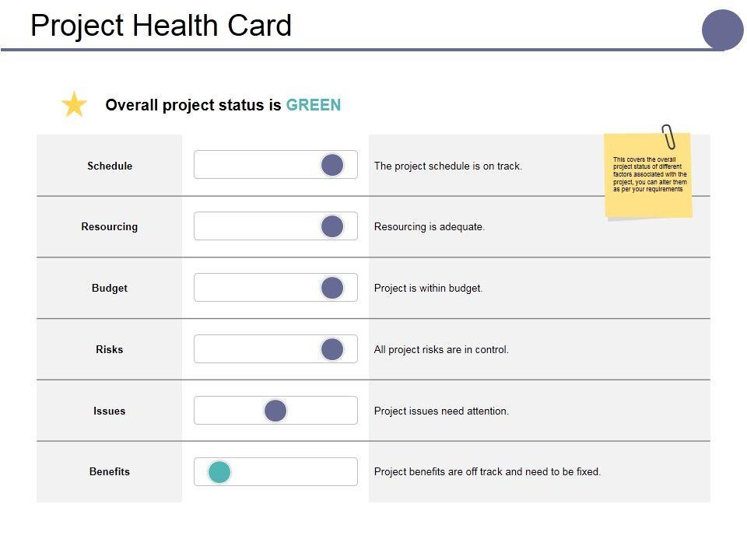
Task: Click the Project Health Card title
Action: pos(161,26)
